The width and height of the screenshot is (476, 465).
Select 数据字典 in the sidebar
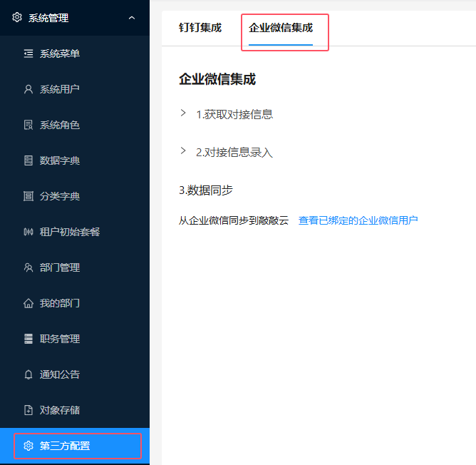[75, 160]
